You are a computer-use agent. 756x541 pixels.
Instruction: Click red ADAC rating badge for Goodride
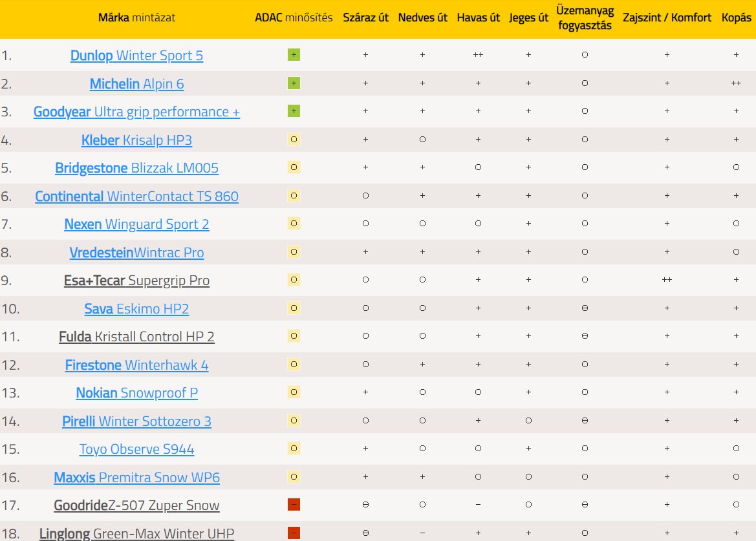(294, 504)
